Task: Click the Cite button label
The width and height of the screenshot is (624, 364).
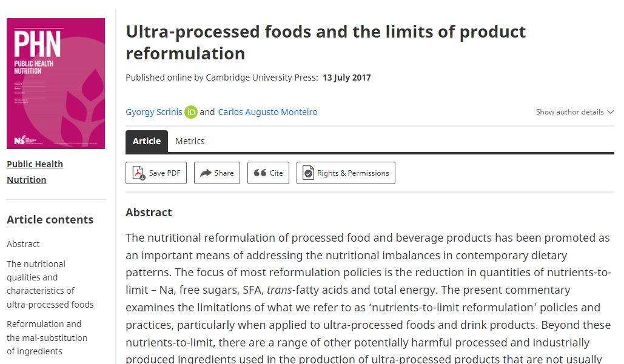Action: pos(276,173)
